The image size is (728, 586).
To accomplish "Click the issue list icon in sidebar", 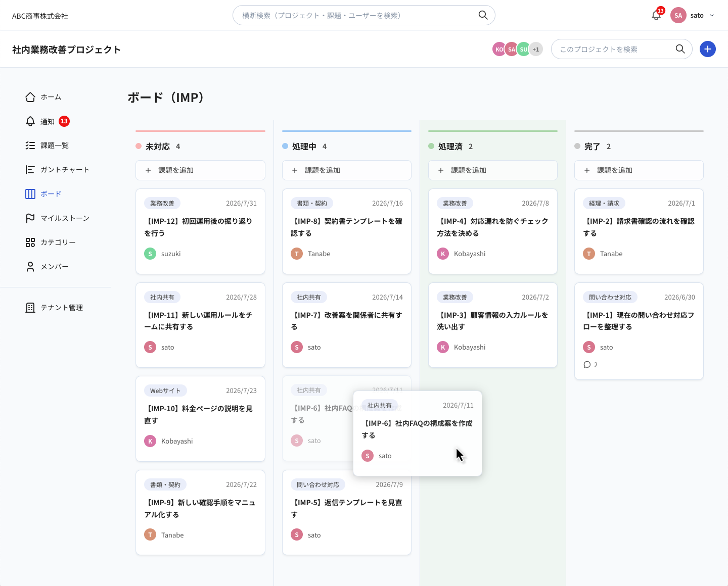I will tap(30, 145).
